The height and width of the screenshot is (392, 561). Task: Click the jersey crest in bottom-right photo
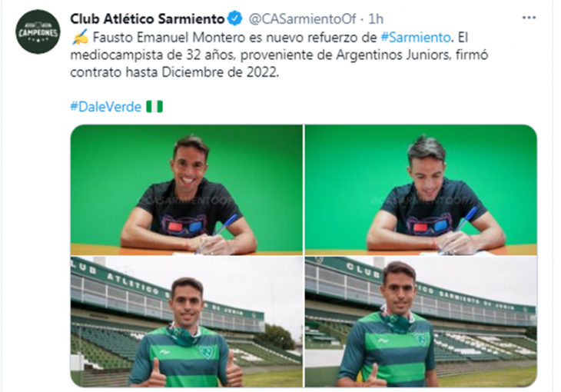(x=420, y=338)
